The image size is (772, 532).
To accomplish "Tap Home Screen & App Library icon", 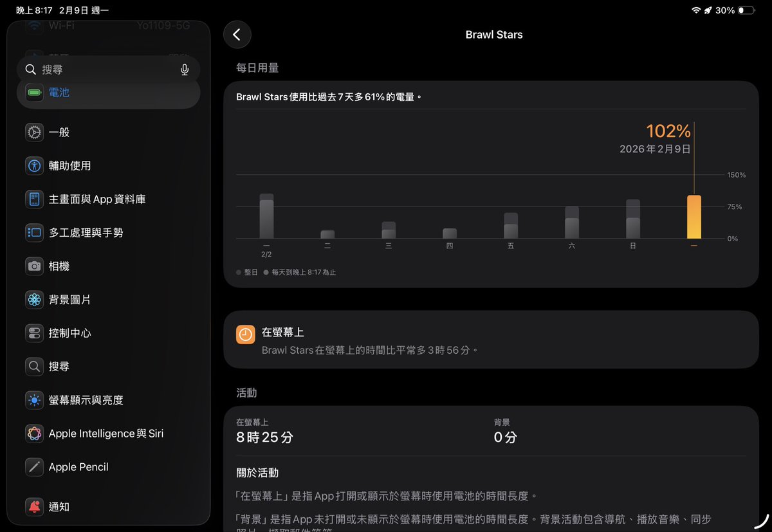I will pyautogui.click(x=34, y=199).
